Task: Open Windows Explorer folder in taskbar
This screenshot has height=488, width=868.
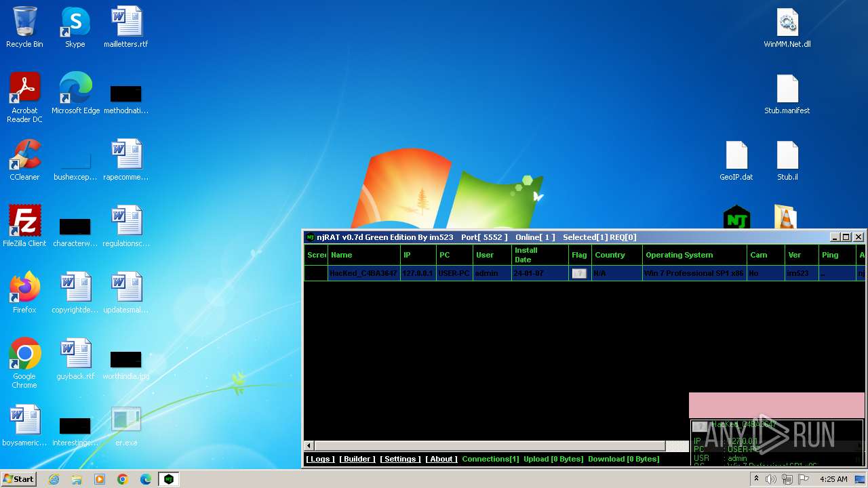Action: click(x=77, y=479)
